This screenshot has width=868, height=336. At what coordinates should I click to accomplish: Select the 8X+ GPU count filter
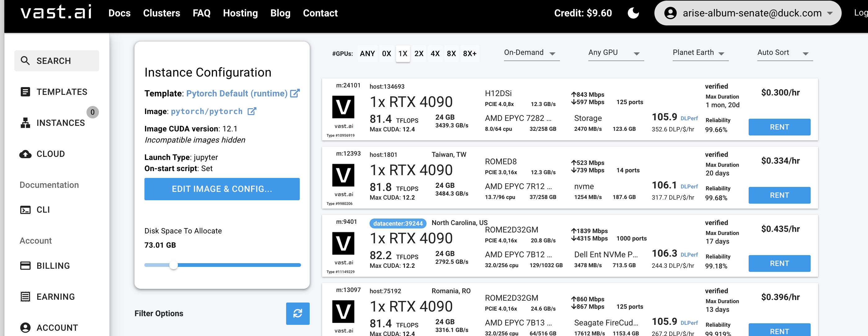coord(469,54)
